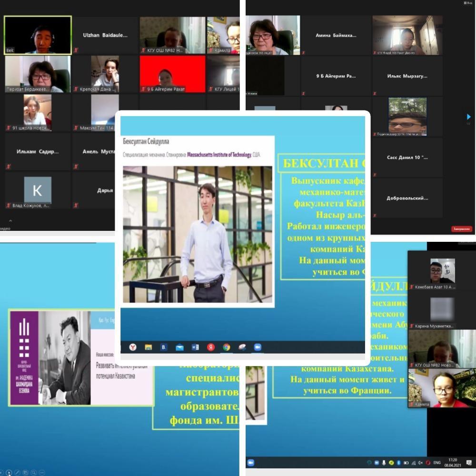Open Microsoft Word from the taskbar

(x=195, y=347)
